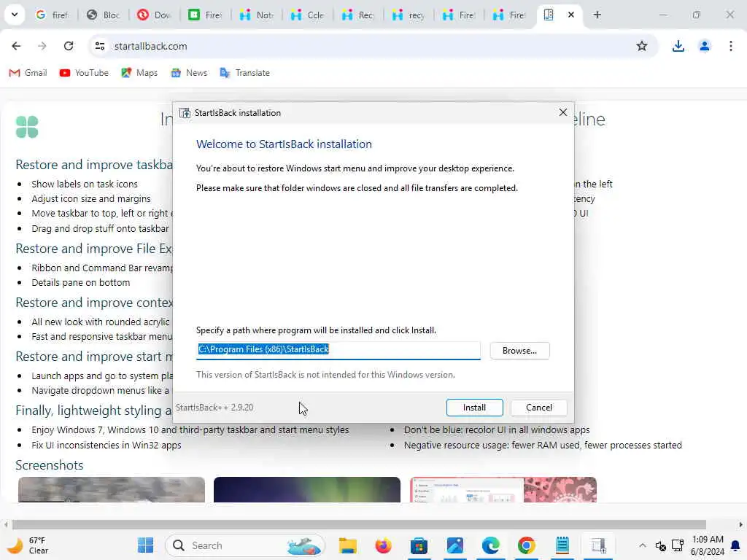Viewport: 747px width, 560px height.
Task: Open the tab search dropdown arrow
Action: (x=15, y=15)
